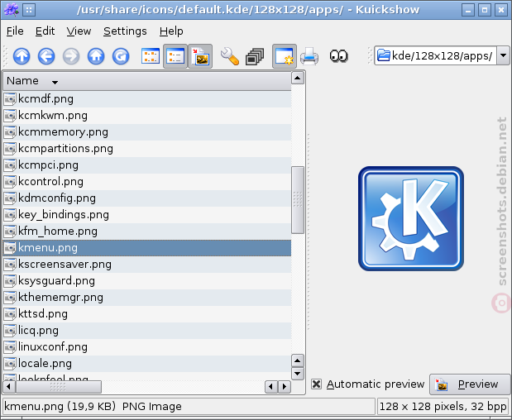Click the googly eyes icon
Screen dimensions: 512x420
coord(338,56)
